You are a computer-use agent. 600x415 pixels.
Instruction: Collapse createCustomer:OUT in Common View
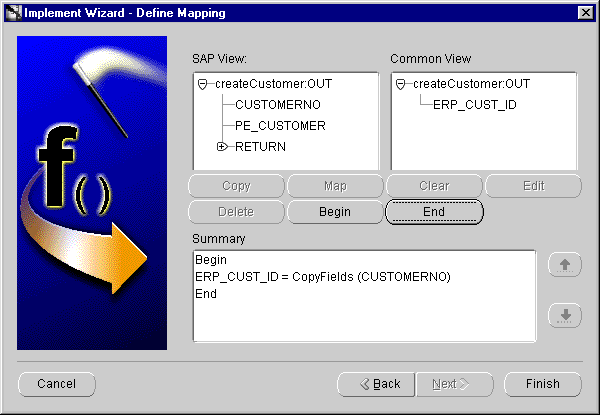401,84
